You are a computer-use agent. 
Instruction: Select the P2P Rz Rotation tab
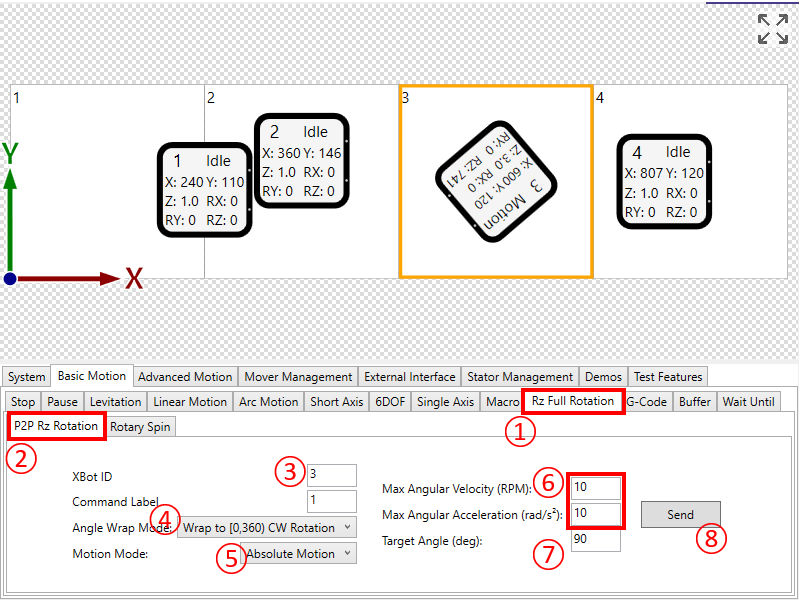(x=57, y=427)
